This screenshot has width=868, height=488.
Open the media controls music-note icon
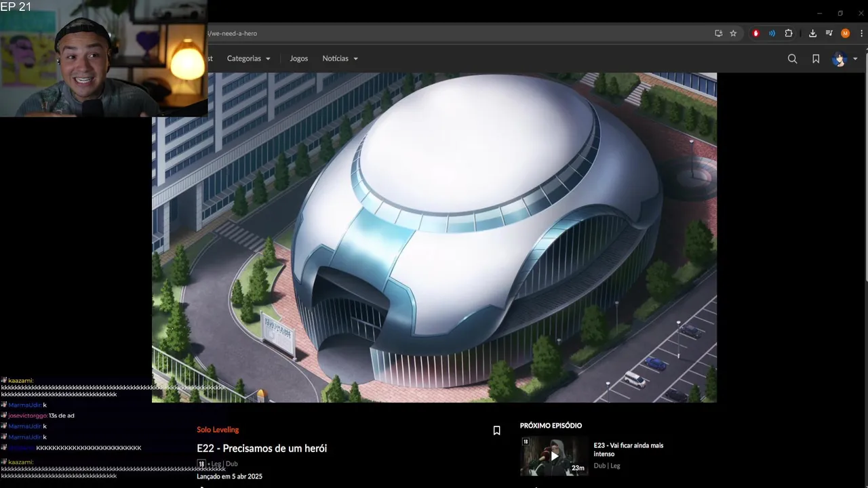[x=829, y=33]
